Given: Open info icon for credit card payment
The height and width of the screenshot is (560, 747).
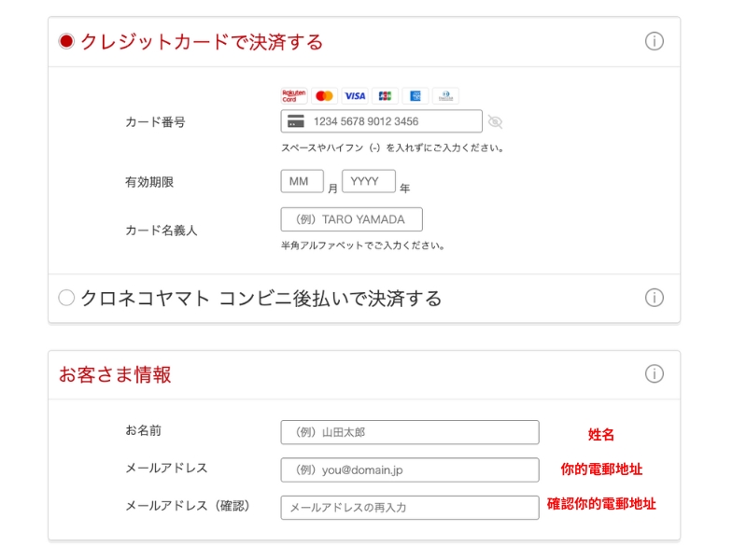Looking at the screenshot, I should tap(655, 42).
